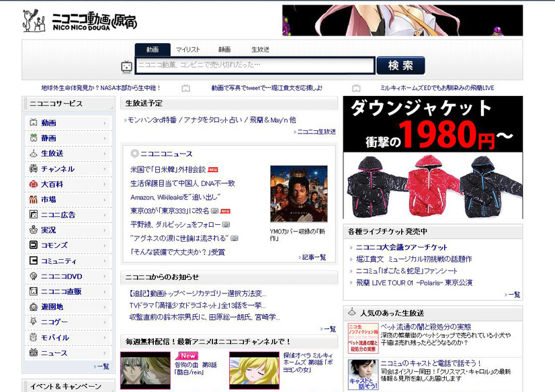Click the New badge on 咎狗の血 episode
The height and width of the screenshot is (392, 555).
coord(187,356)
